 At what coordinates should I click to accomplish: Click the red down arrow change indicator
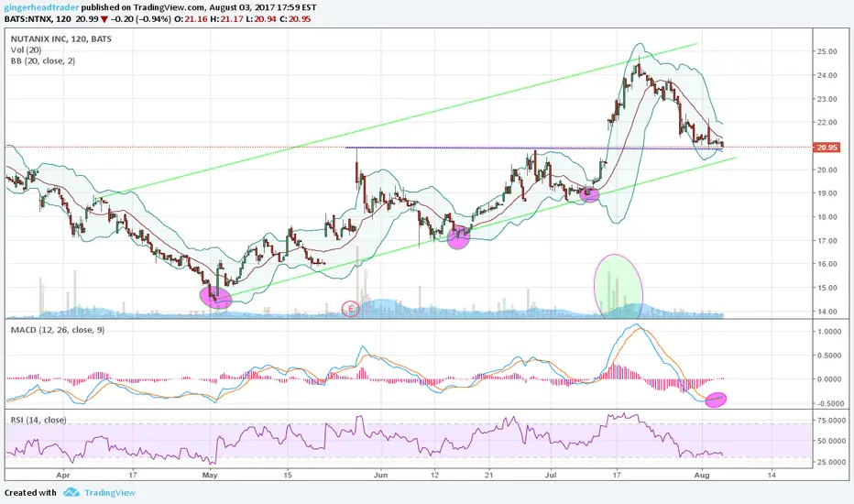[x=104, y=19]
